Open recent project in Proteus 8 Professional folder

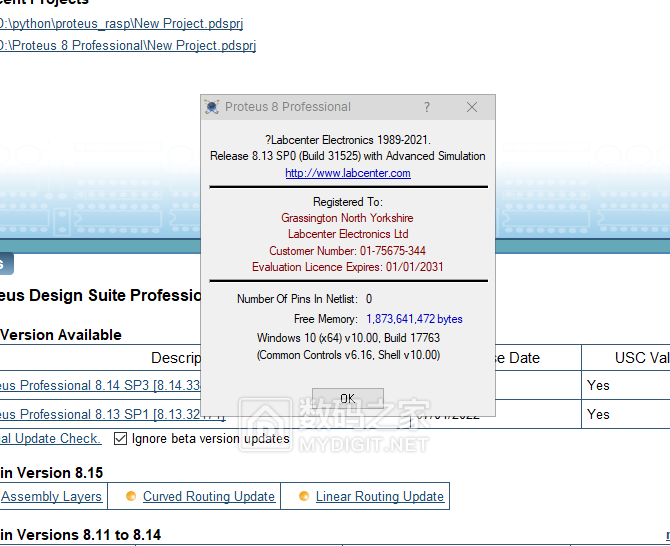coord(128,45)
